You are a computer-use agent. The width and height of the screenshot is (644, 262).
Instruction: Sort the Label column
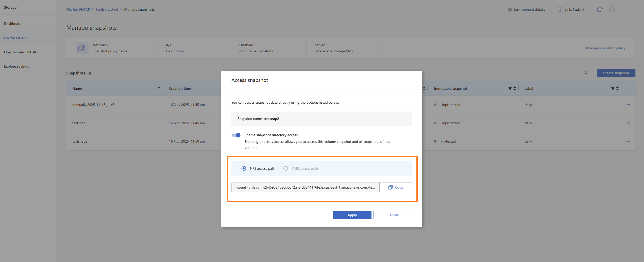[x=617, y=88]
